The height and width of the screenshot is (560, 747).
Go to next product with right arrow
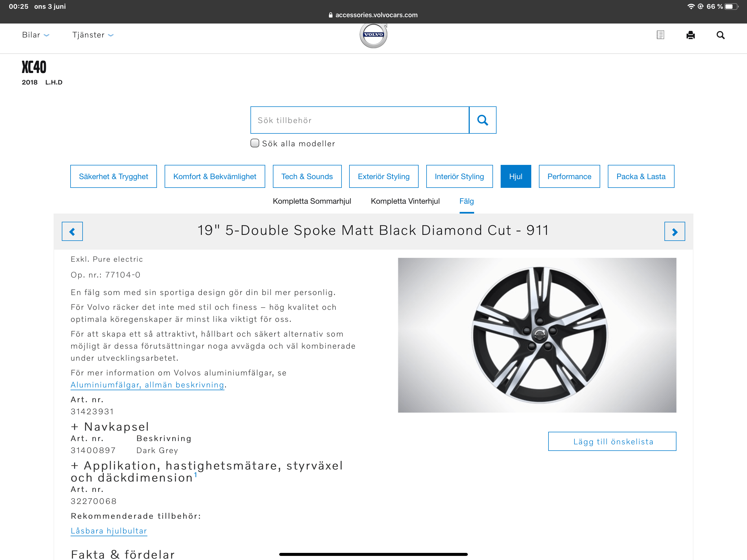[674, 231]
